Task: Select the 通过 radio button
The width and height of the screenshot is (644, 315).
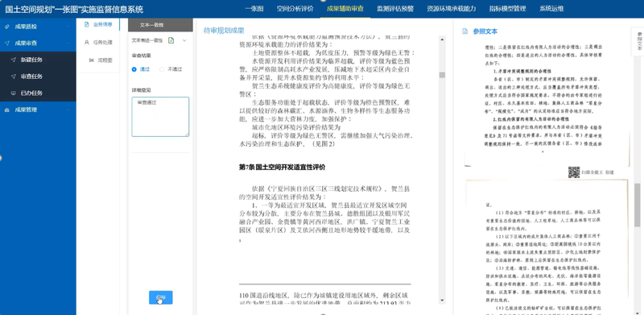Action: click(x=134, y=69)
